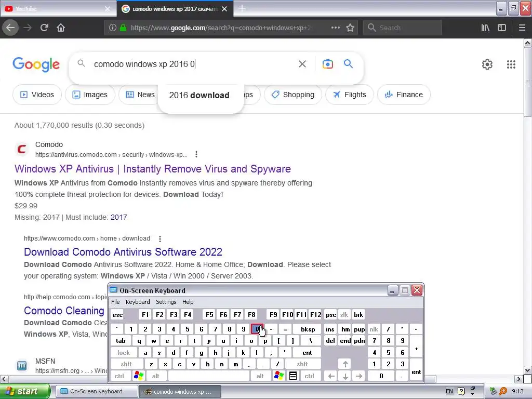Toggle the sidebar view icon
This screenshot has height=399, width=532.
coord(502,28)
